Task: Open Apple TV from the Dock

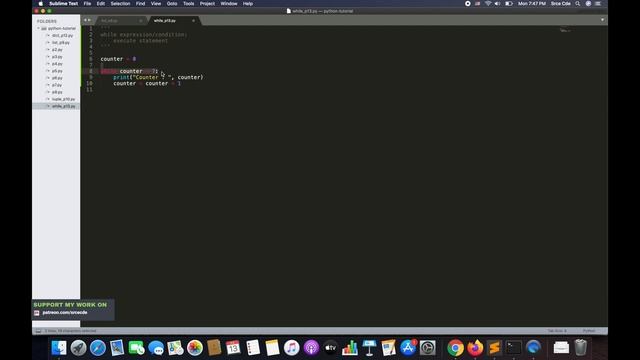Action: (331, 348)
